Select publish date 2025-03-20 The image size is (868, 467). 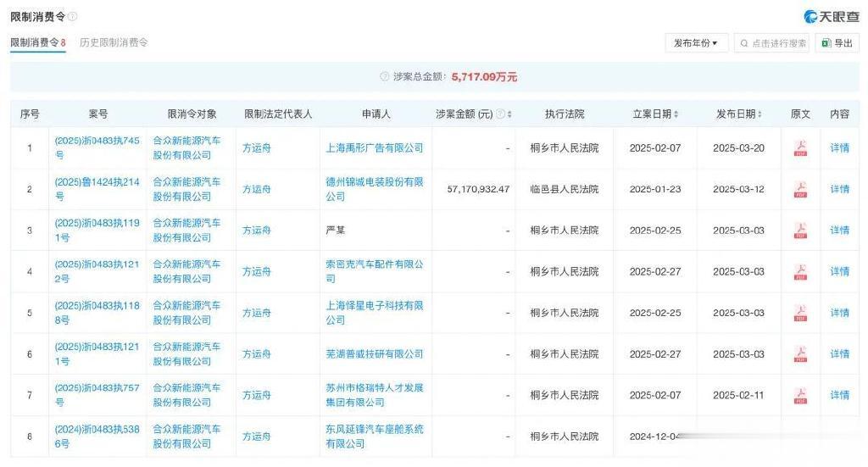pyautogui.click(x=738, y=147)
